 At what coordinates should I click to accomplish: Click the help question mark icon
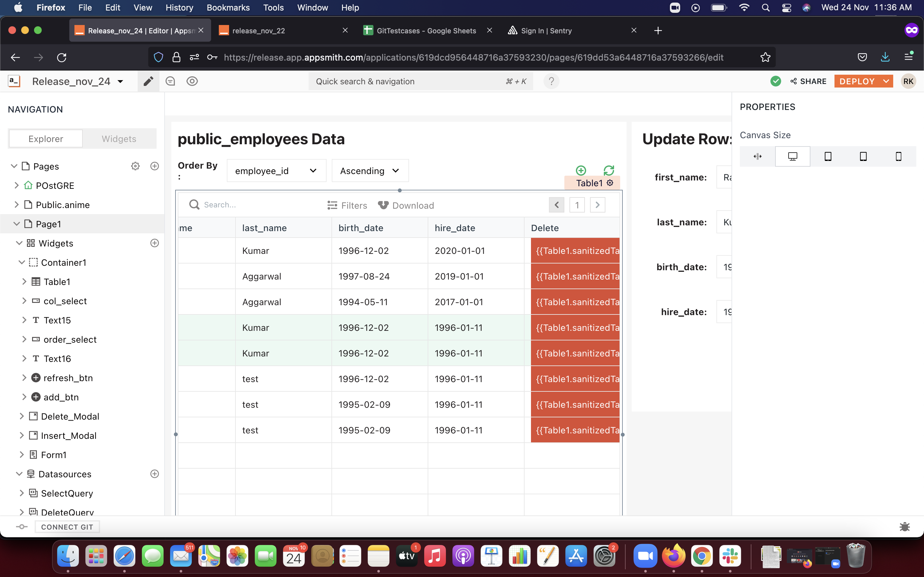[551, 81]
